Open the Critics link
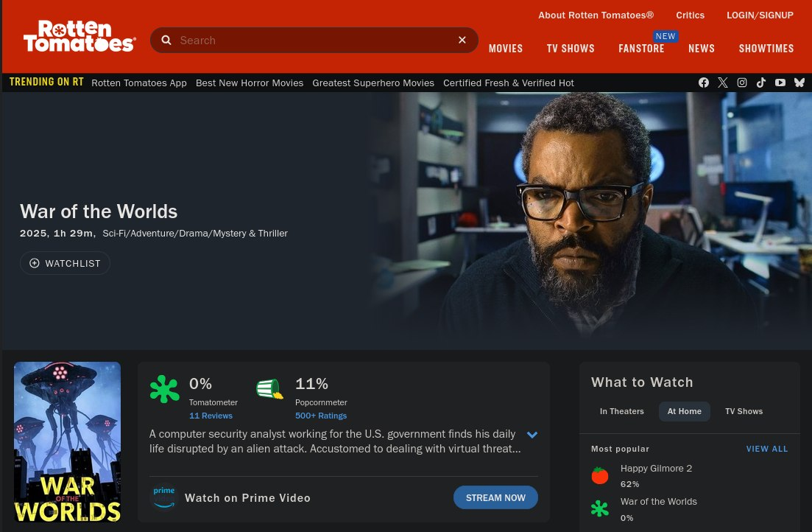Screen dimensions: 812x532 click(x=690, y=15)
